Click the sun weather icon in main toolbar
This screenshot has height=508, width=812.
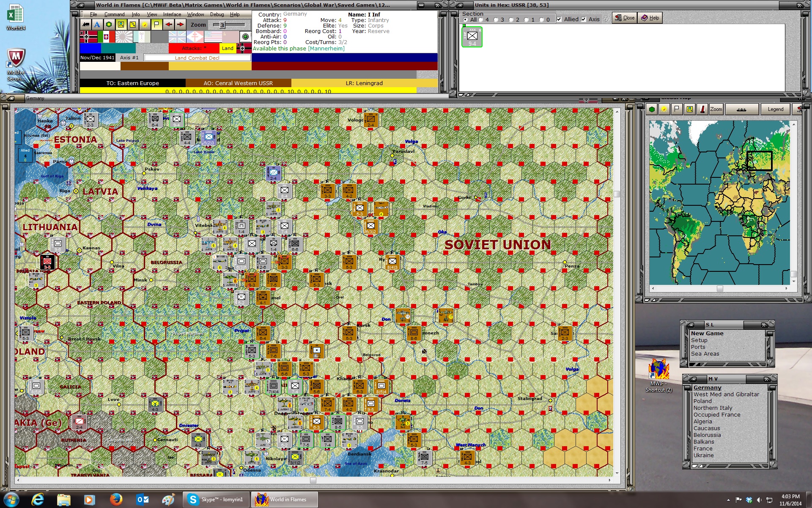click(145, 25)
